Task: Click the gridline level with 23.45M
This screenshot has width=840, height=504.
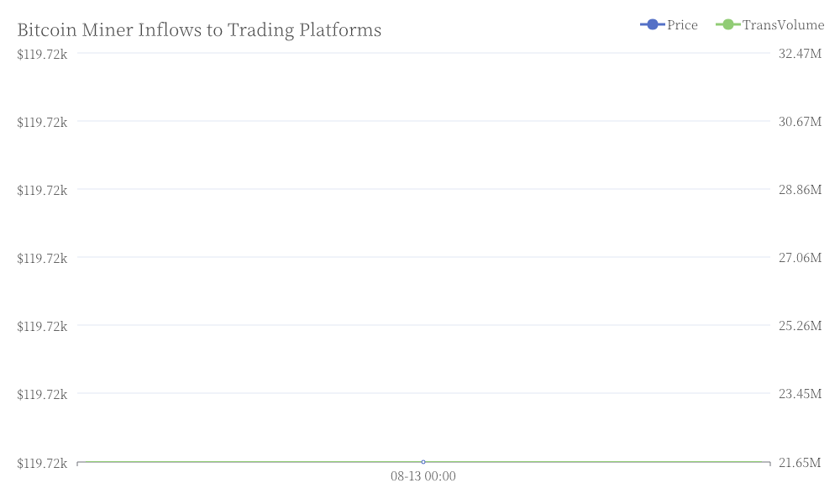Action: click(x=423, y=393)
